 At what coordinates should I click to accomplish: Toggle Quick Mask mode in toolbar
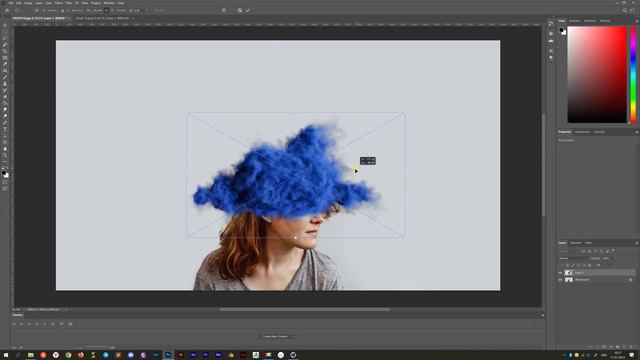click(x=5, y=182)
